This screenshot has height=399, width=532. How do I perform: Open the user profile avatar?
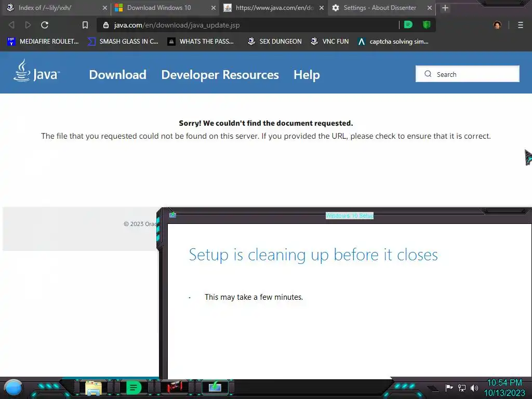coord(497,25)
